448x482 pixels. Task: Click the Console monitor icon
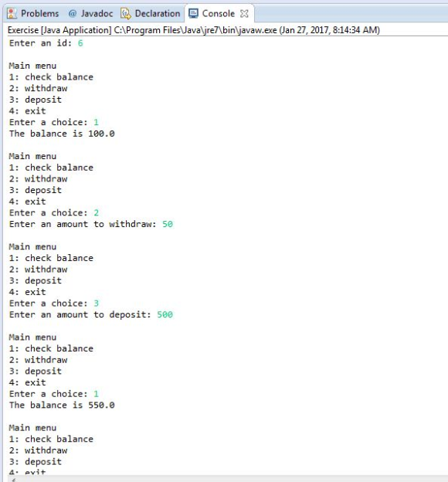coord(193,14)
